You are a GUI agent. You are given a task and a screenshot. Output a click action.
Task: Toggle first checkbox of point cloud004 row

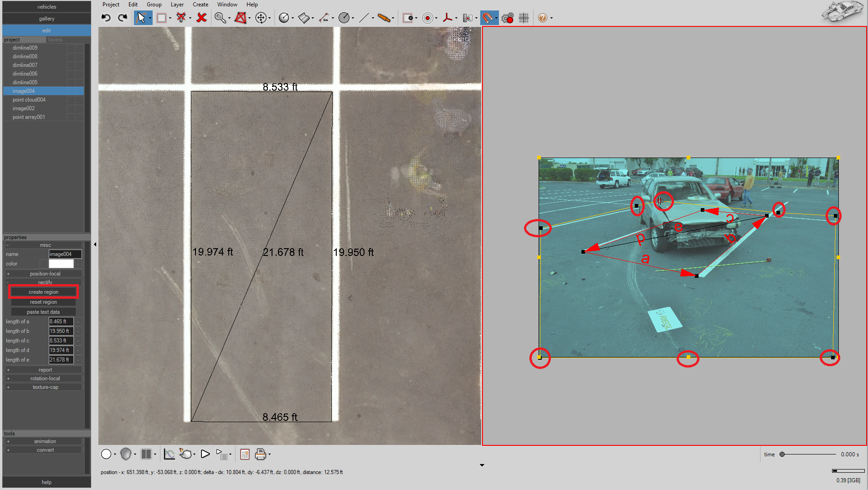pyautogui.click(x=71, y=100)
